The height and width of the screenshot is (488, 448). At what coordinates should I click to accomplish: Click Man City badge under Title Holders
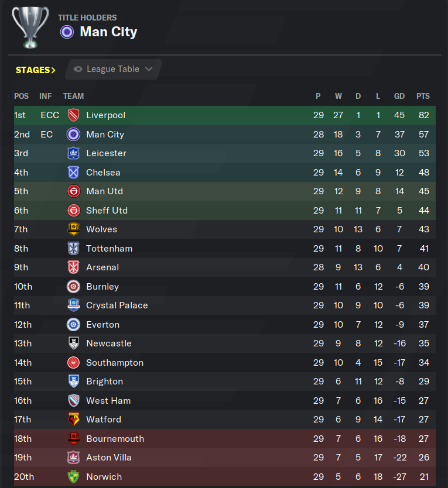(67, 32)
